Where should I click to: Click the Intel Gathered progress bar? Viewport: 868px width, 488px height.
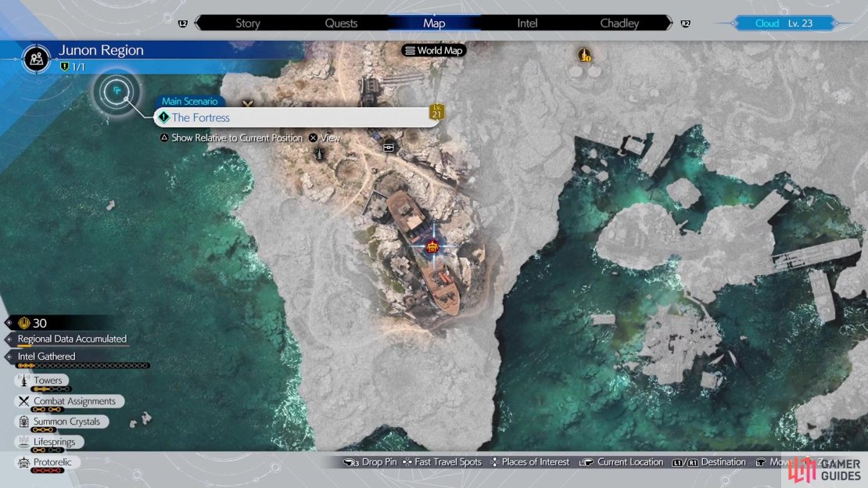pos(83,365)
